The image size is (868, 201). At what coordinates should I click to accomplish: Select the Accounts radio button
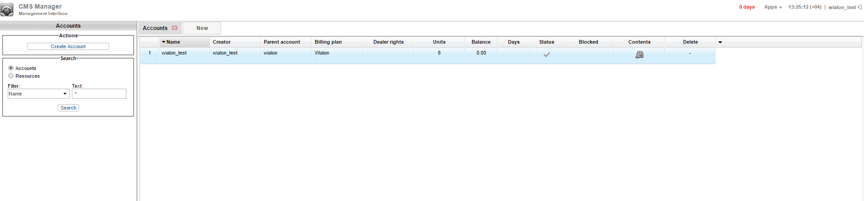pyautogui.click(x=11, y=68)
